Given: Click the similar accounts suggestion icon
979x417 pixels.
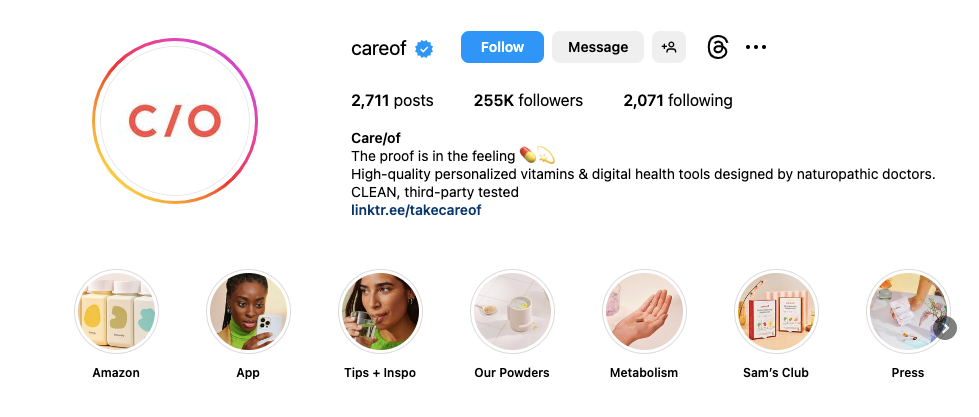Looking at the screenshot, I should coord(669,47).
